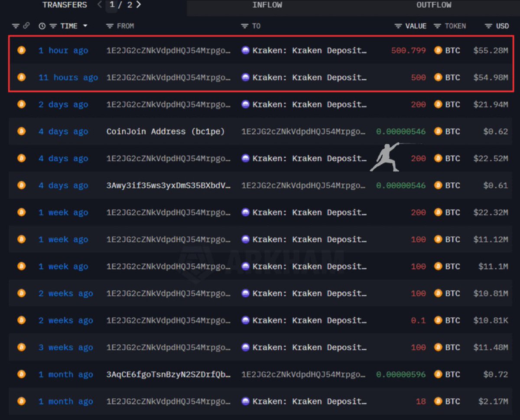Open Kraken Deposit entity in the $55.28M row
The width and height of the screenshot is (520, 420).
[x=309, y=50]
